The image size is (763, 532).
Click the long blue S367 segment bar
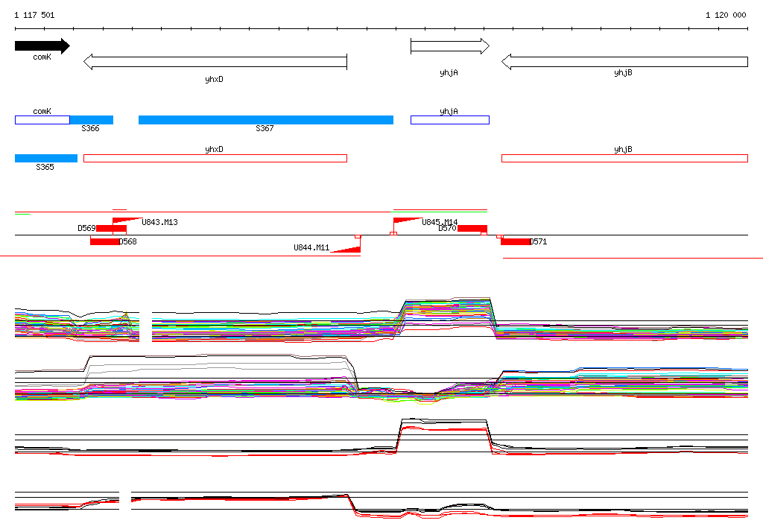(266, 120)
